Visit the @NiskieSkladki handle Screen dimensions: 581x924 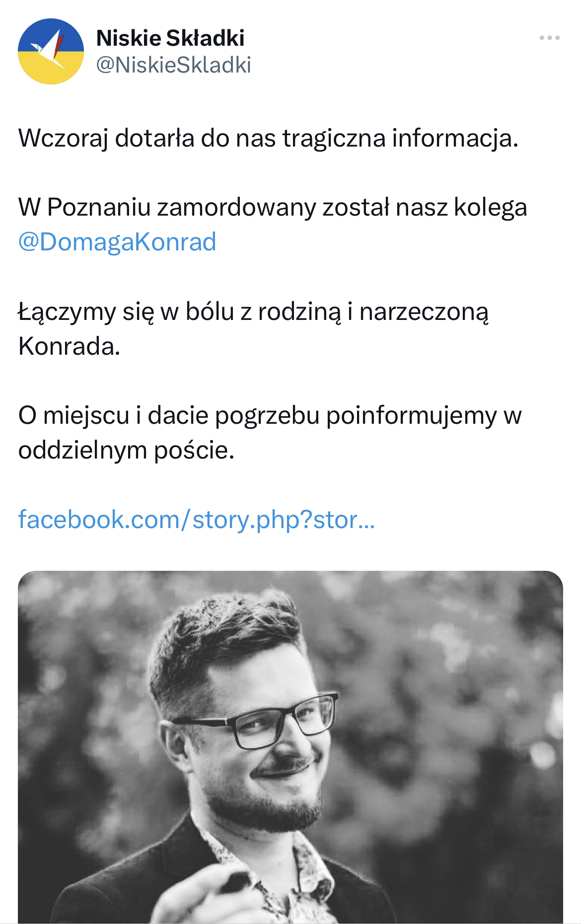173,65
